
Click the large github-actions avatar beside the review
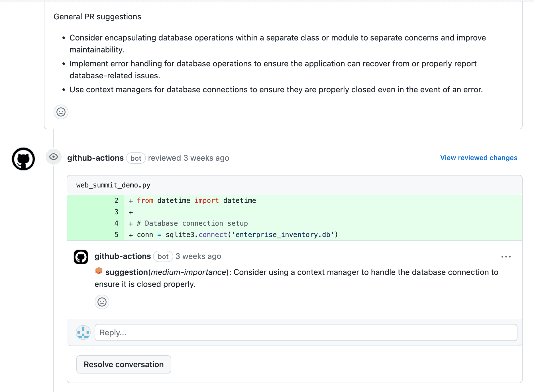tap(23, 159)
